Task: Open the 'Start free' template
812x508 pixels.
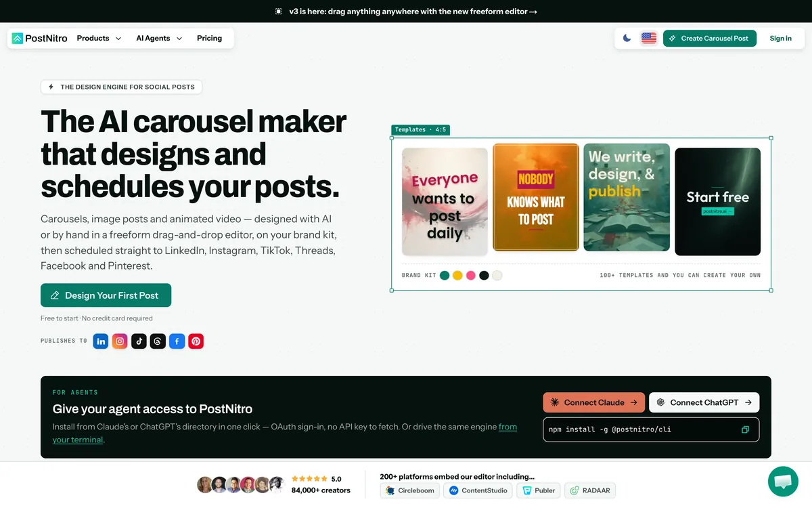Action: pyautogui.click(x=718, y=201)
